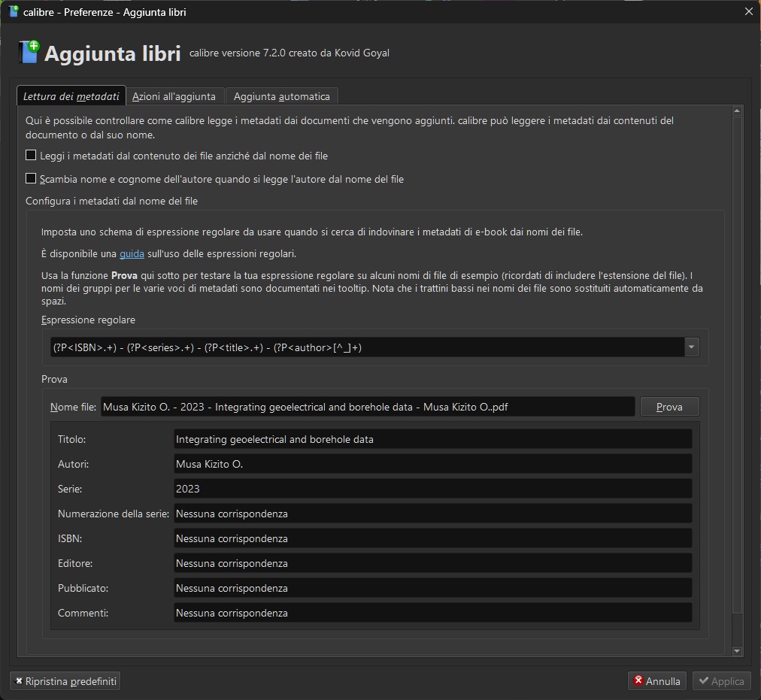This screenshot has width=761, height=700.
Task: Switch to Azioni all'aggiunta tab
Action: 174,96
